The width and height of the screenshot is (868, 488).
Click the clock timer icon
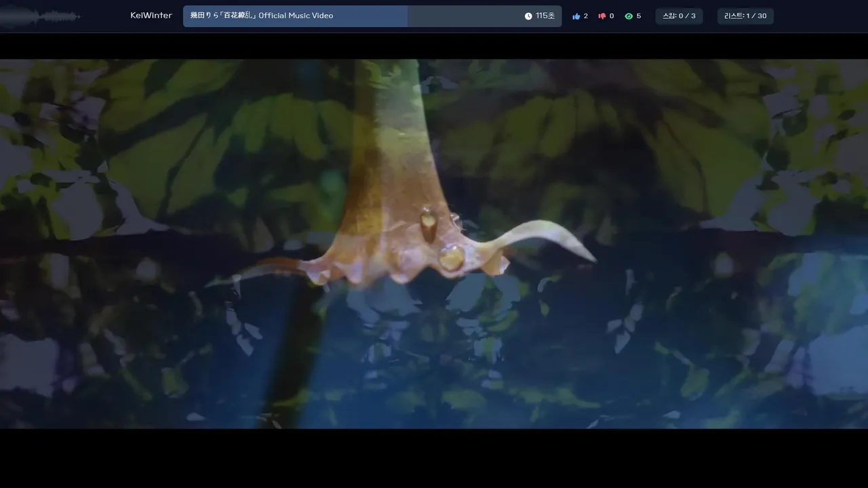coord(528,16)
